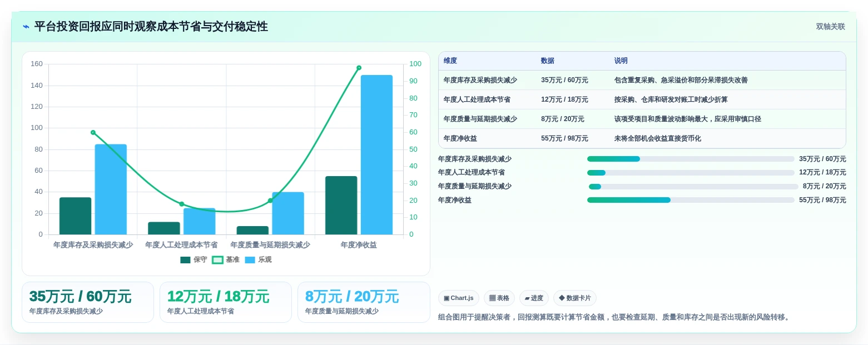Viewport: 868px width, 345px height.
Task: Click progress bar for 年度库存及采购损失减少
Action: point(691,159)
